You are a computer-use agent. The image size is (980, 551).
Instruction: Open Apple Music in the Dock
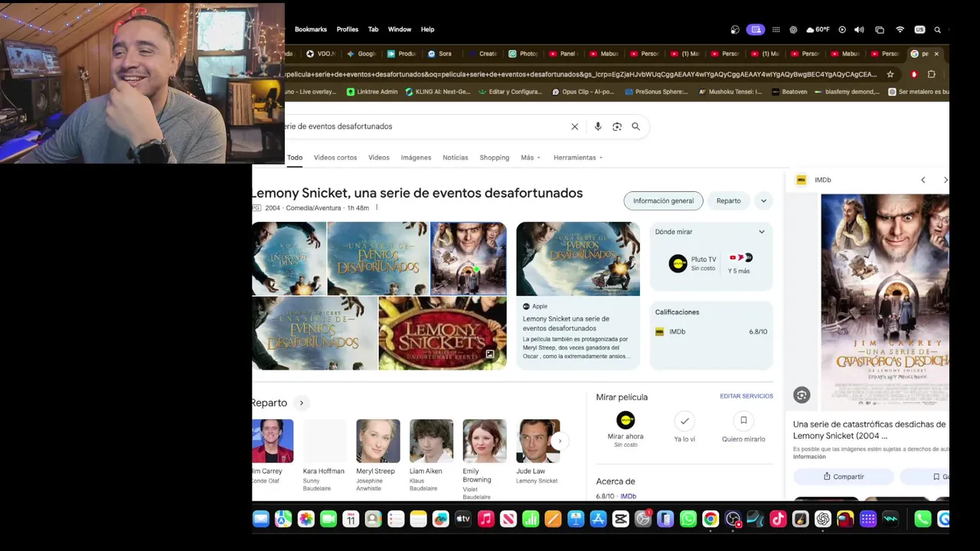485,519
